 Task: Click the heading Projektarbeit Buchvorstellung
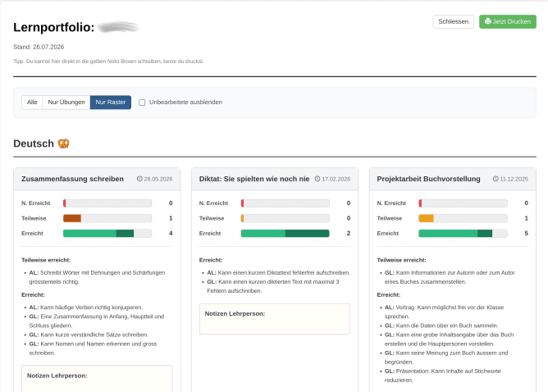point(428,179)
